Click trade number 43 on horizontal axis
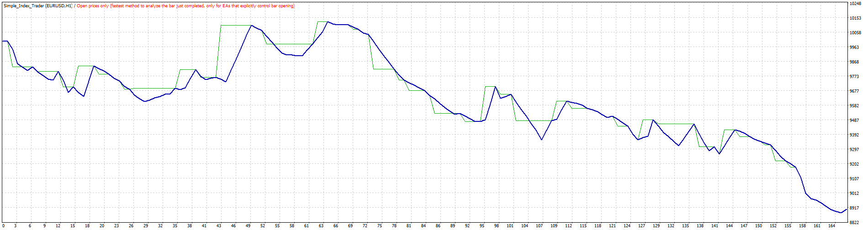 click(x=219, y=226)
